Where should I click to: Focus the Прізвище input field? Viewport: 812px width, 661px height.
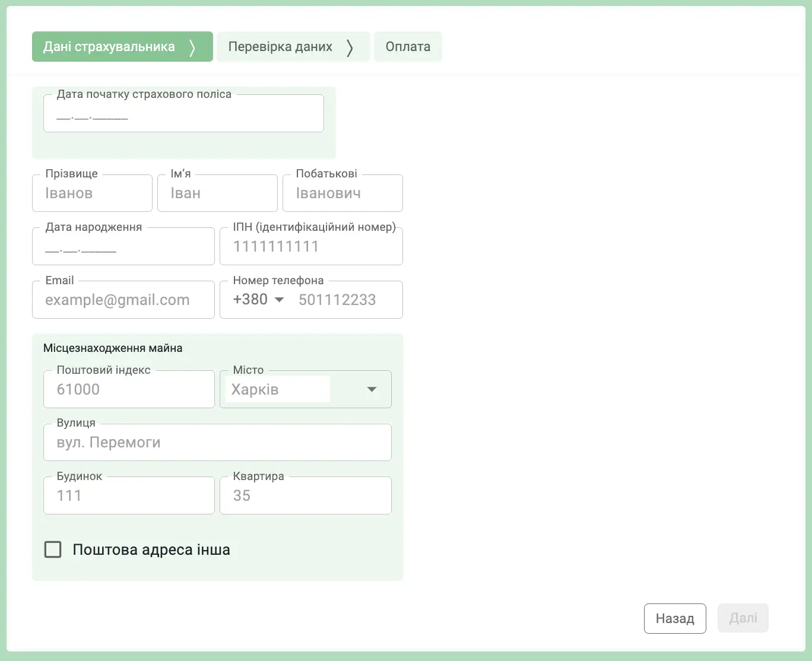click(x=92, y=193)
